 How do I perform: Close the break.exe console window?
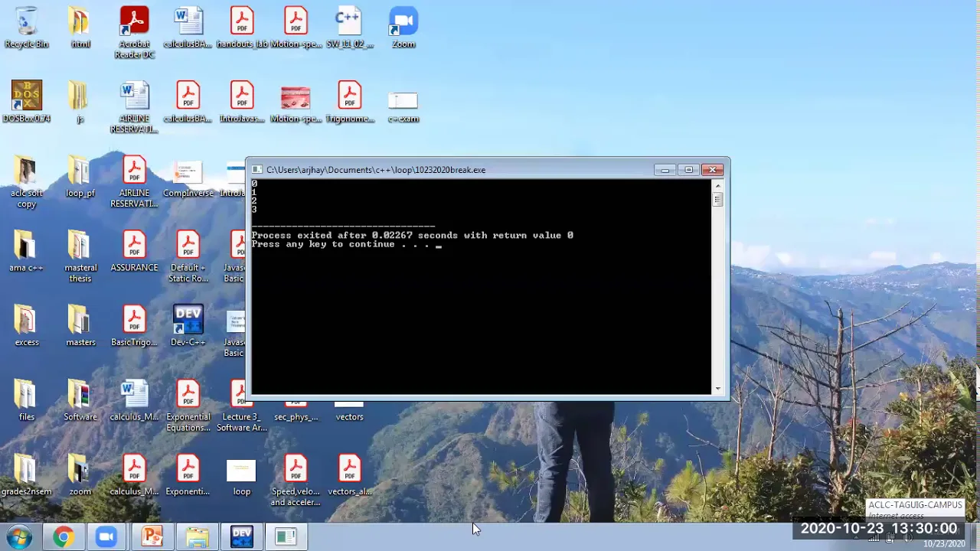pos(713,170)
